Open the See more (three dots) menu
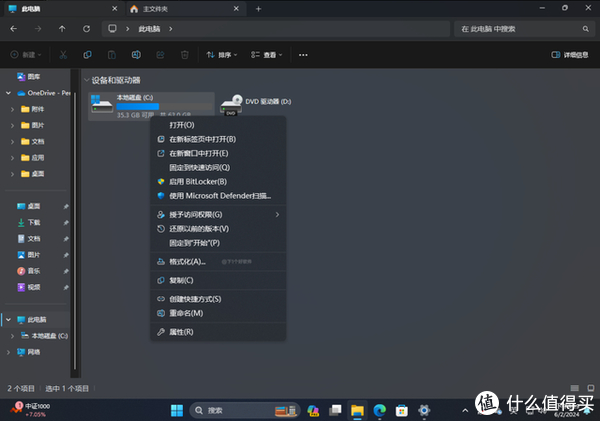The width and height of the screenshot is (600, 421). point(303,55)
